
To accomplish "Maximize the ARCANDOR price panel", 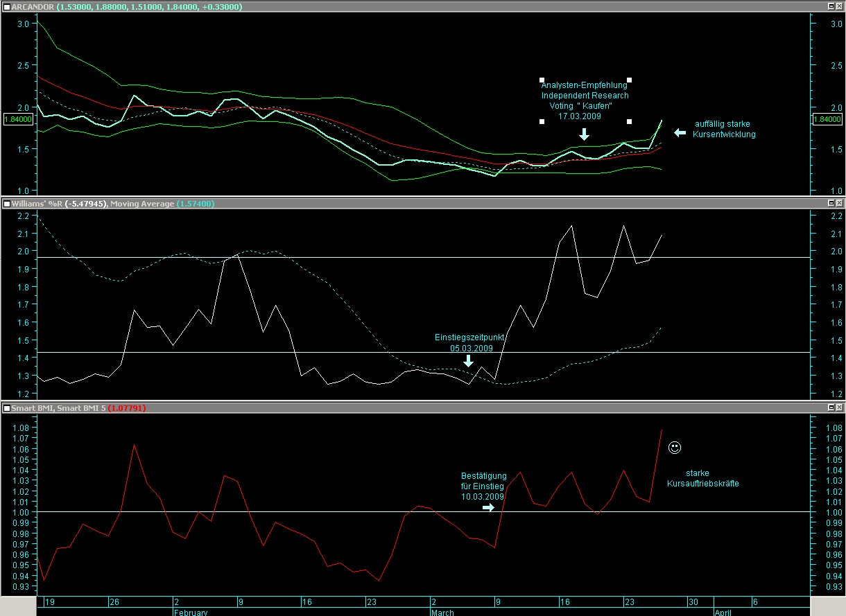I will pyautogui.click(x=831, y=6).
